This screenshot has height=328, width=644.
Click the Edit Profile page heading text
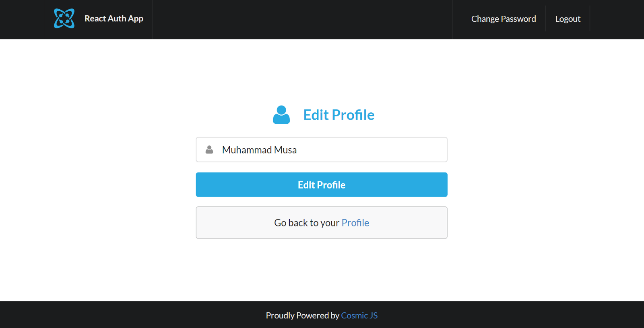(339, 115)
